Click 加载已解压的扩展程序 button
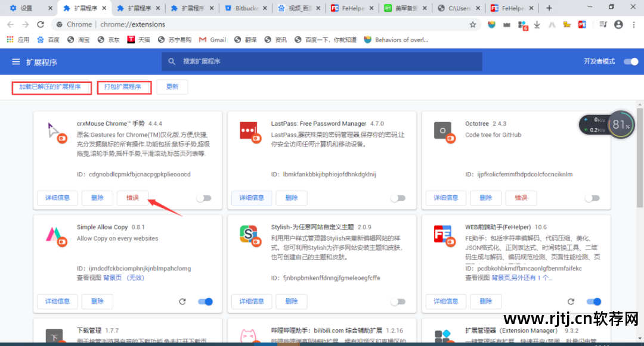The image size is (644, 346). (51, 88)
